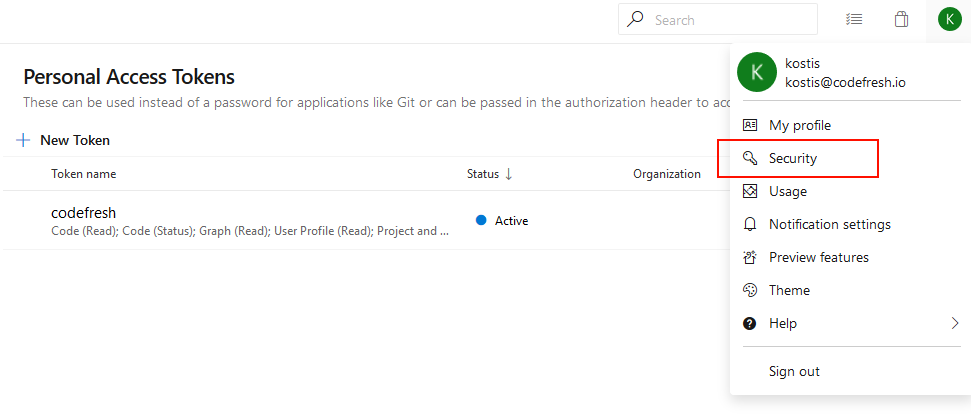Click the work items list icon
The width and height of the screenshot is (971, 419).
[853, 19]
